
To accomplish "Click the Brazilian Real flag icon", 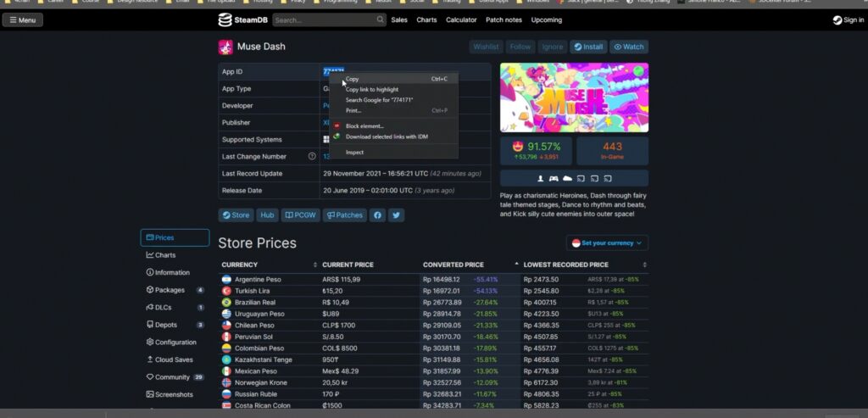I will [226, 303].
